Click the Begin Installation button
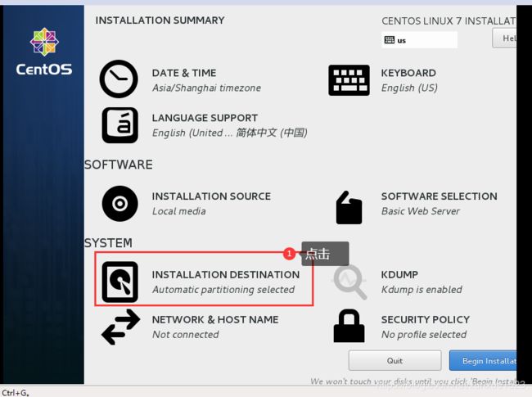532x397 pixels. [x=483, y=361]
